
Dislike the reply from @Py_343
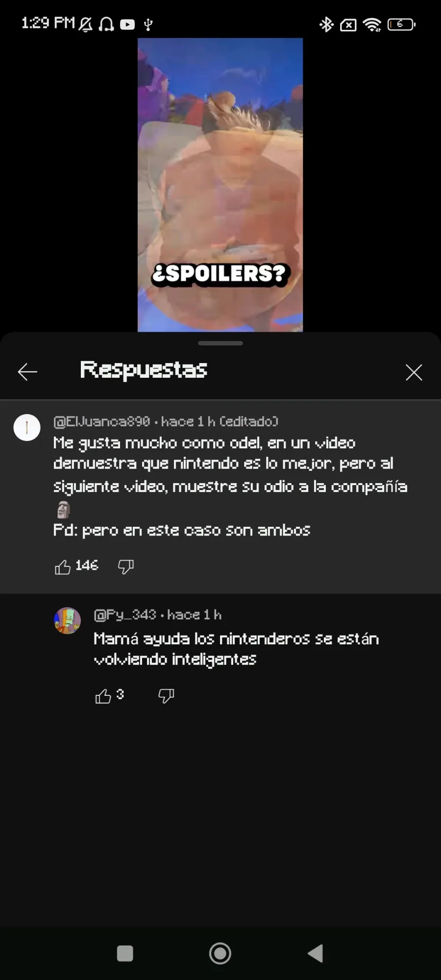[166, 696]
